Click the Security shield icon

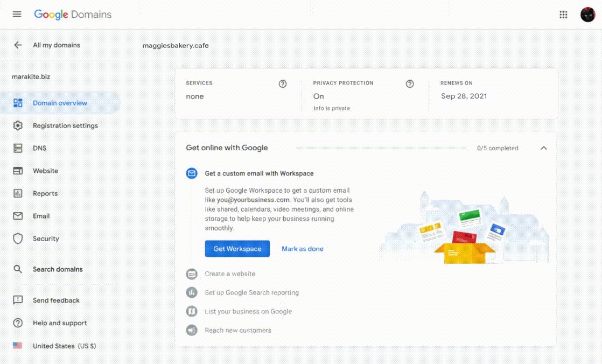click(18, 239)
